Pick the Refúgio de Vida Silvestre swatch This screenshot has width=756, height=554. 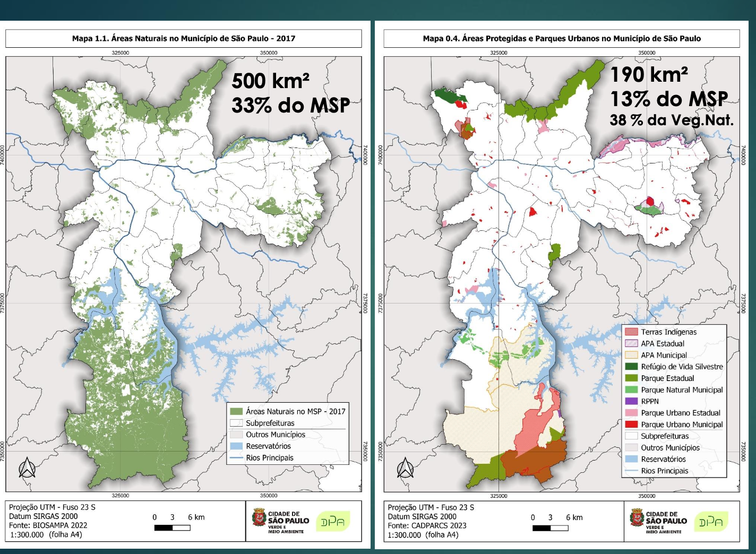631,367
